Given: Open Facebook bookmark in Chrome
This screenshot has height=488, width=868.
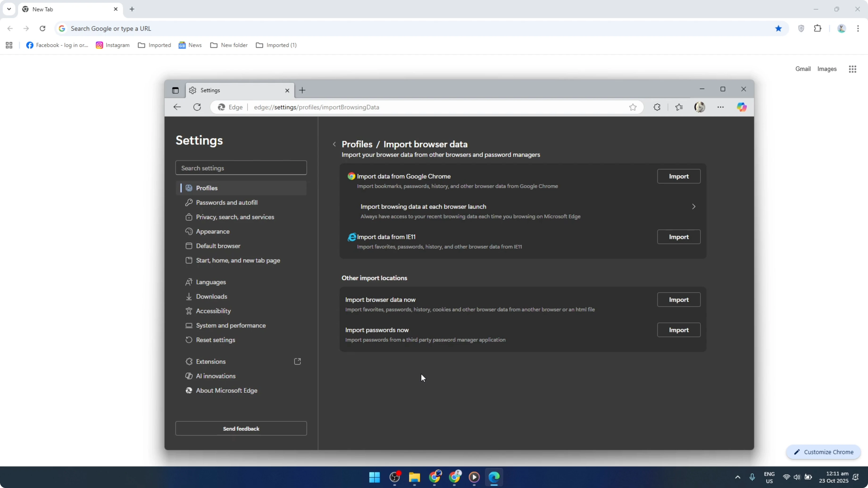Looking at the screenshot, I should [57, 45].
